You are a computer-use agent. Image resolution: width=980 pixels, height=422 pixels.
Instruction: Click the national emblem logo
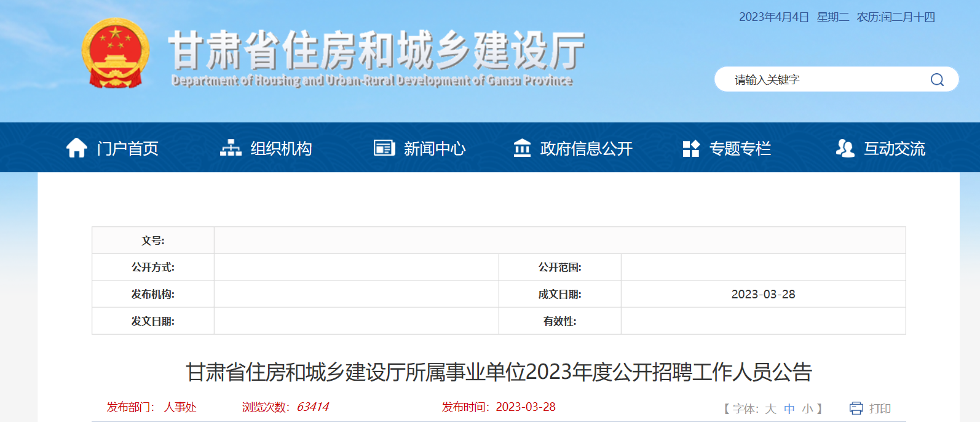pyautogui.click(x=116, y=54)
